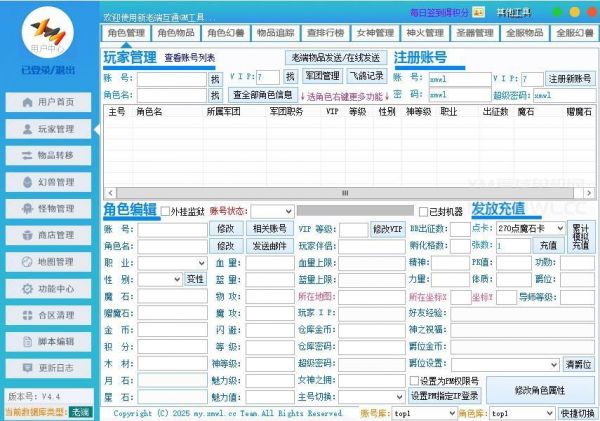Click 已登录/退出 logout link
600x421 pixels.
(48, 70)
